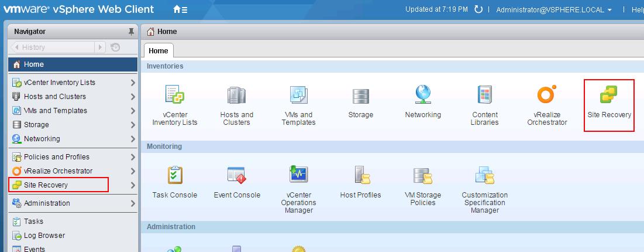Open Site Recovery icon in Inventories
Image resolution: width=644 pixels, height=252 pixels.
(x=609, y=95)
